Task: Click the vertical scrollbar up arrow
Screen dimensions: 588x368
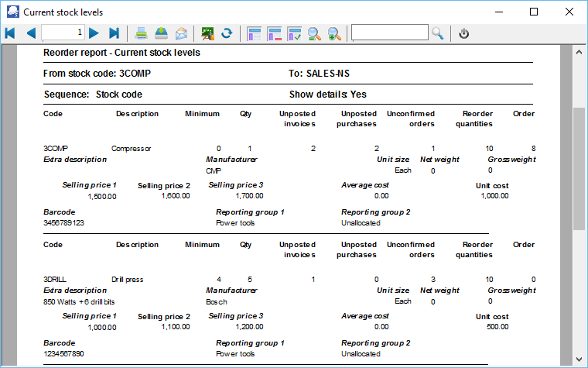Action: (579, 51)
